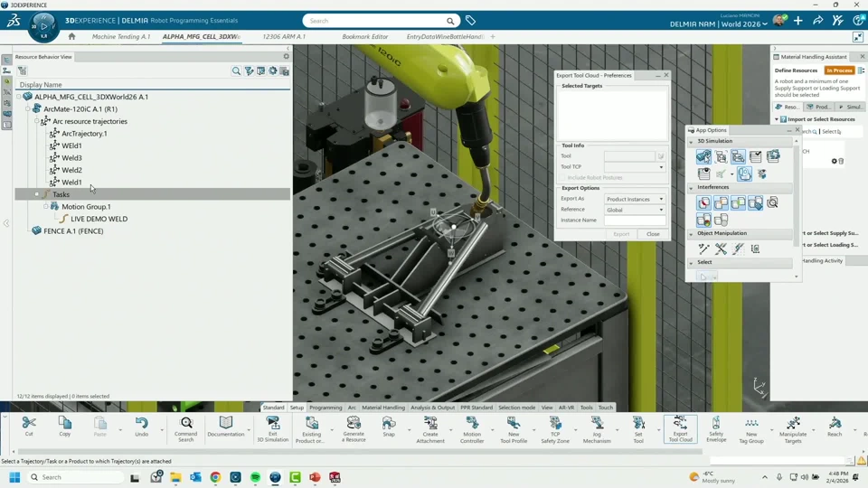The width and height of the screenshot is (868, 488).
Task: Toggle first icon under 3D Simulation section
Action: tap(703, 156)
